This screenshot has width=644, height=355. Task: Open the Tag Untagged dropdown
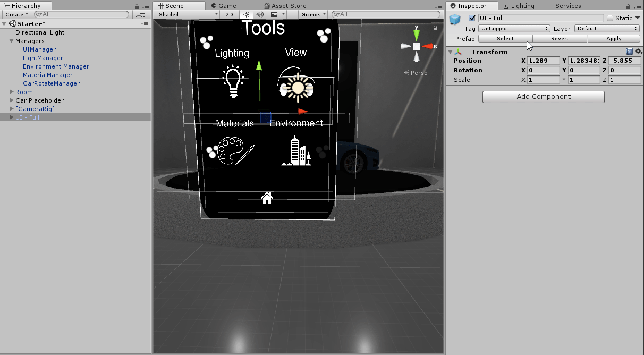click(x=514, y=29)
